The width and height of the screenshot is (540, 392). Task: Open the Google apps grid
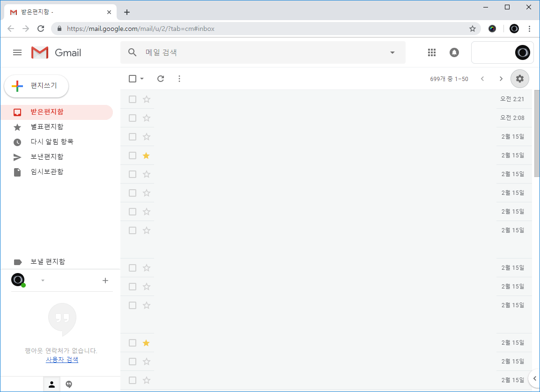click(x=432, y=52)
